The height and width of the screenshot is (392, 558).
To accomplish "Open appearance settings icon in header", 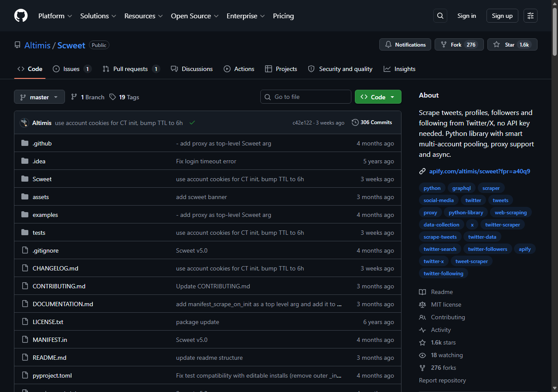I will pyautogui.click(x=531, y=16).
